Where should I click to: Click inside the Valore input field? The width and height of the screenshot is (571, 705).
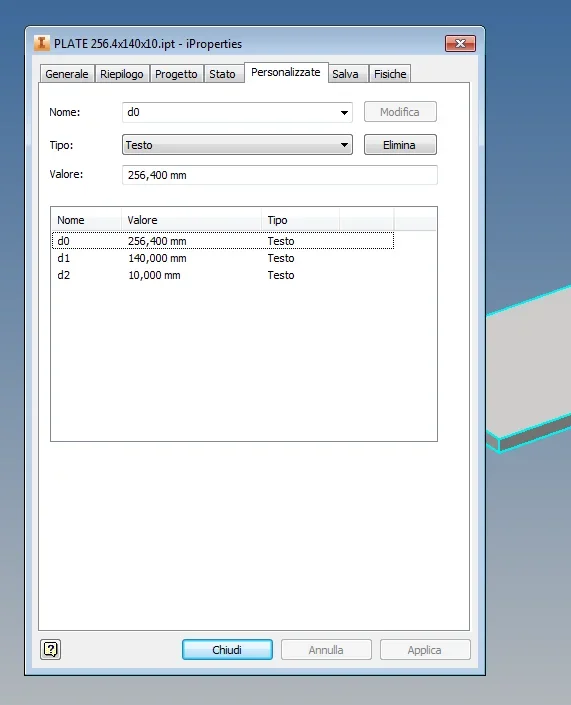(x=280, y=175)
